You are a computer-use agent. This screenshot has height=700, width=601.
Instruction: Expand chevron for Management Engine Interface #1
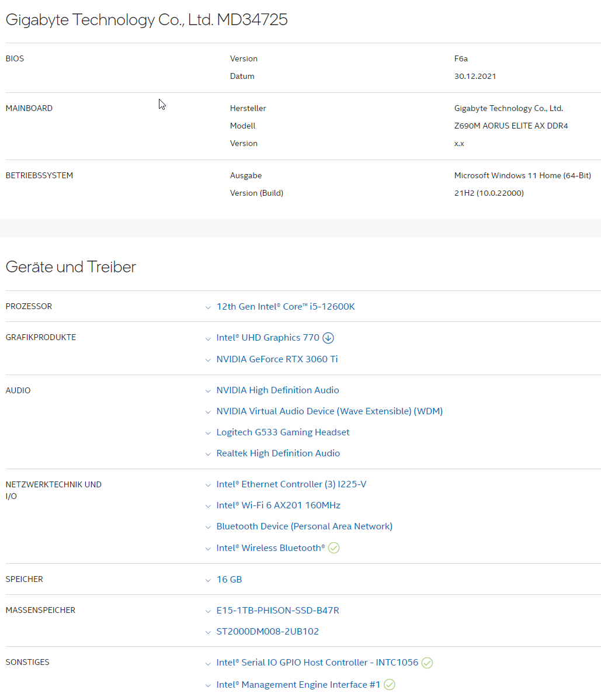click(x=208, y=685)
